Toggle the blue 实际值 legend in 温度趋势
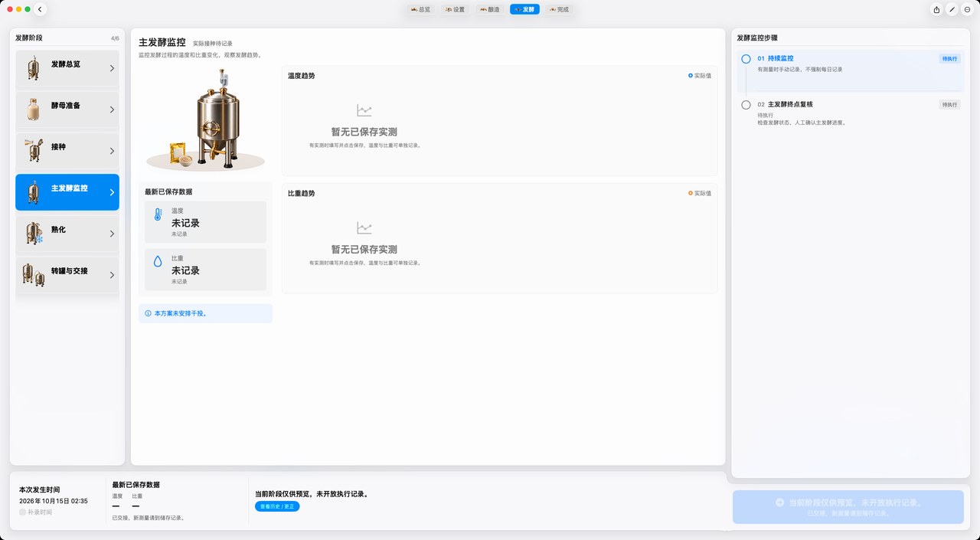The image size is (980, 540). tap(700, 76)
